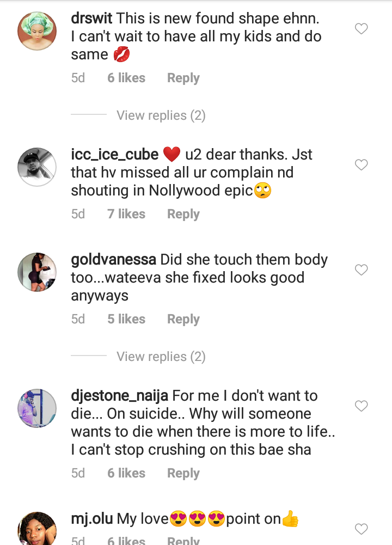Reply to drswit's comment
The image size is (392, 545).
tap(183, 78)
